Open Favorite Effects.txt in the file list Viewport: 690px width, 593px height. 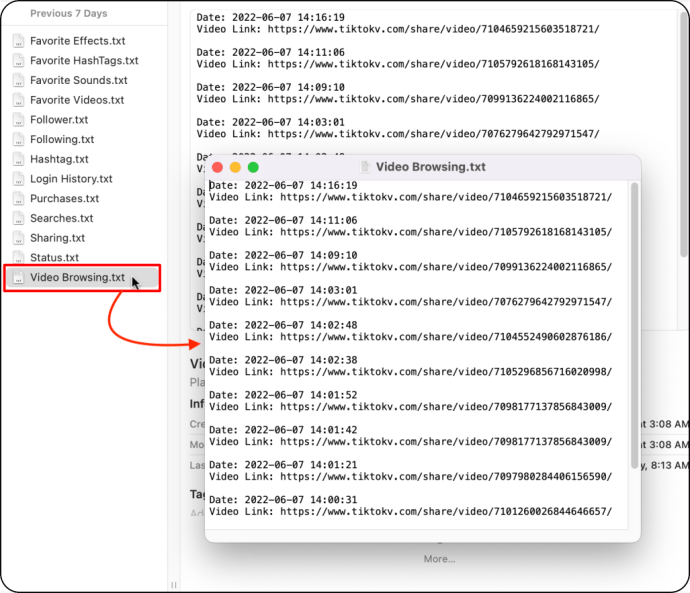[x=77, y=41]
